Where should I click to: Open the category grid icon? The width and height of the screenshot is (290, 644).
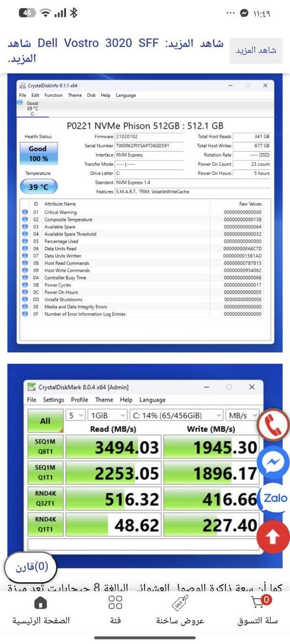tap(115, 603)
